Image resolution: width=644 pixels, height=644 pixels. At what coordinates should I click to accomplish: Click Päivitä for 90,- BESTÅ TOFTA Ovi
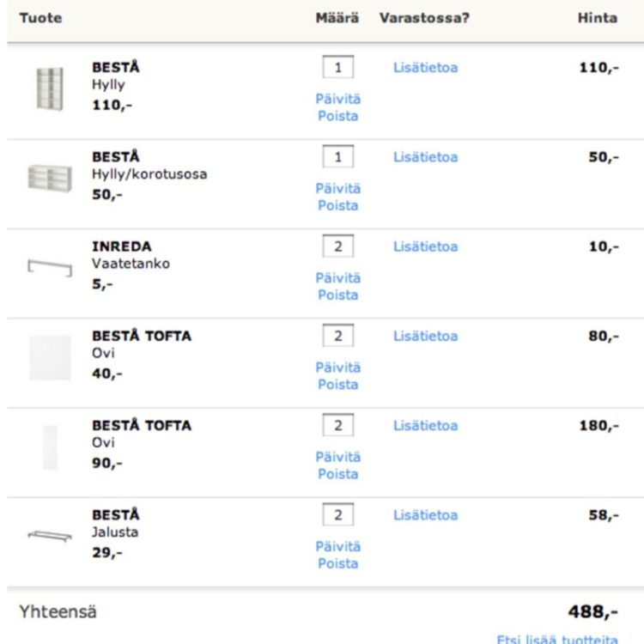[338, 457]
